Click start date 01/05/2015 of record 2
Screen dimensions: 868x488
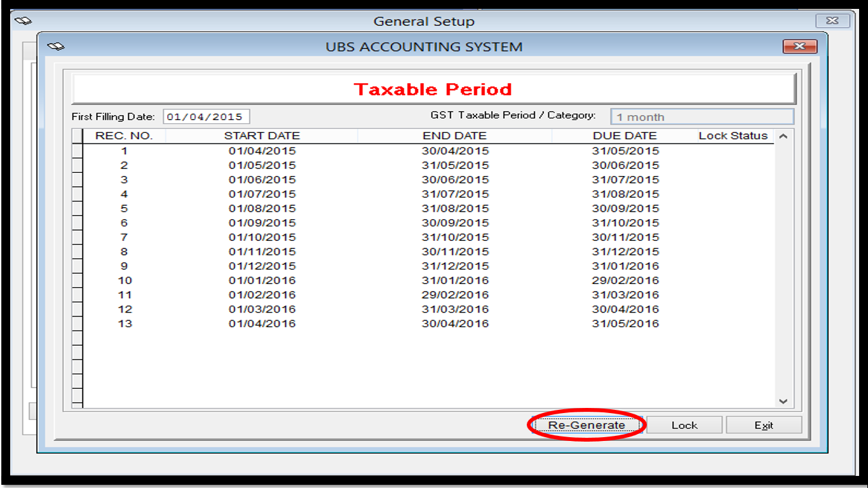pos(262,165)
